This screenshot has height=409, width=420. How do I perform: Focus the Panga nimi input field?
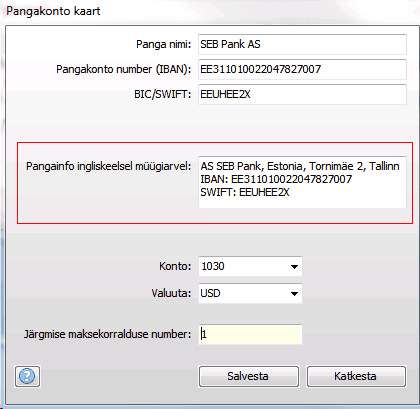click(302, 44)
